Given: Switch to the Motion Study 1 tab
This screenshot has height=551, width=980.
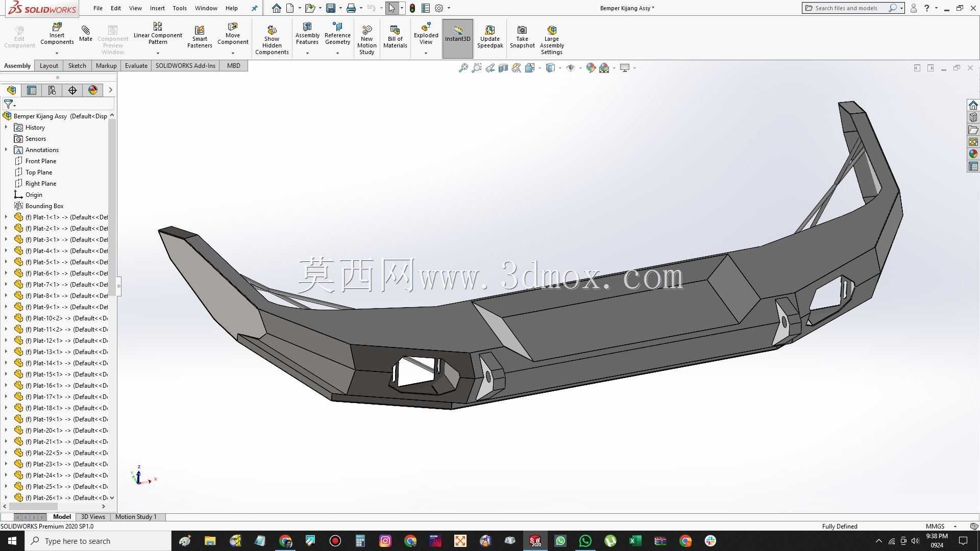Looking at the screenshot, I should 136,517.
